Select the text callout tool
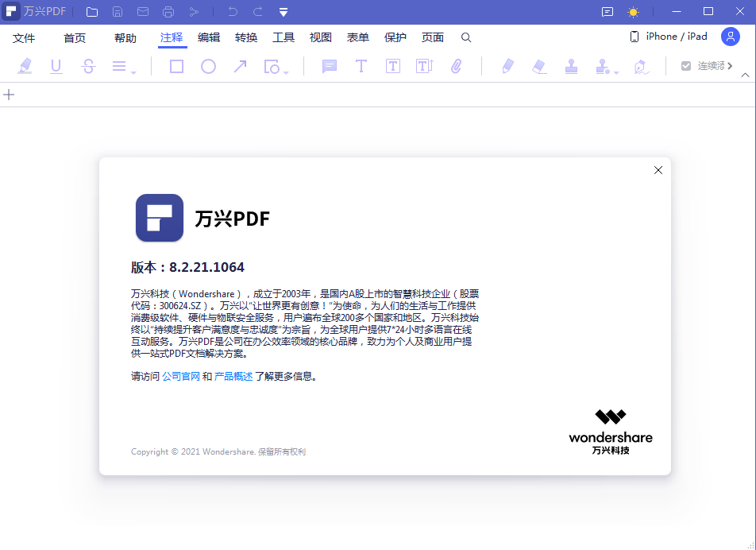 click(425, 66)
